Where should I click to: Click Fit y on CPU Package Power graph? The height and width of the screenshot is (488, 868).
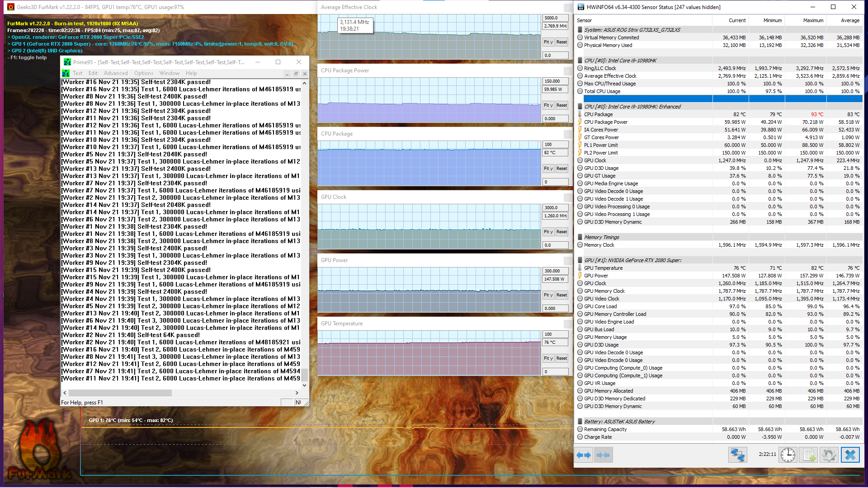click(548, 105)
